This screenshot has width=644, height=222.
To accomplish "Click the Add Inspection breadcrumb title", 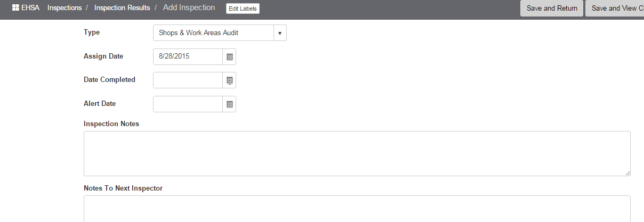I will pos(189,8).
